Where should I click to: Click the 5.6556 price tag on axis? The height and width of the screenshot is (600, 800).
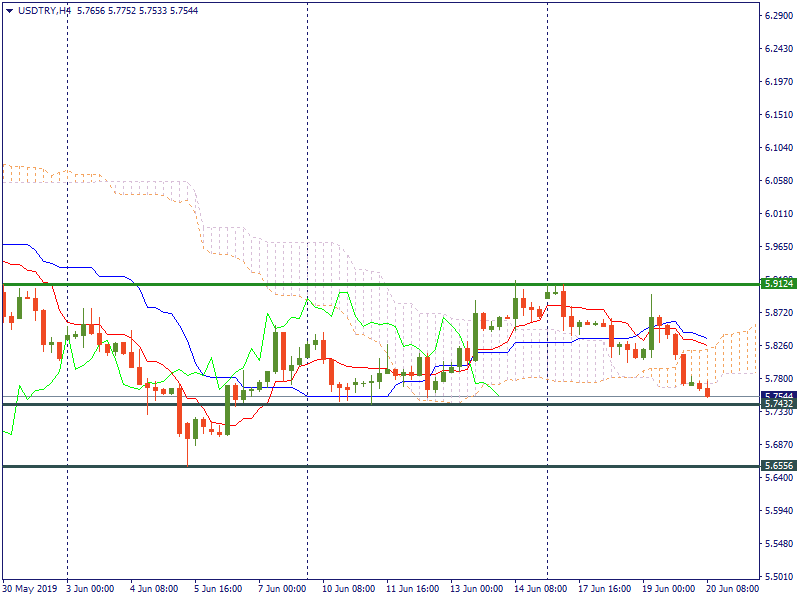(778, 466)
